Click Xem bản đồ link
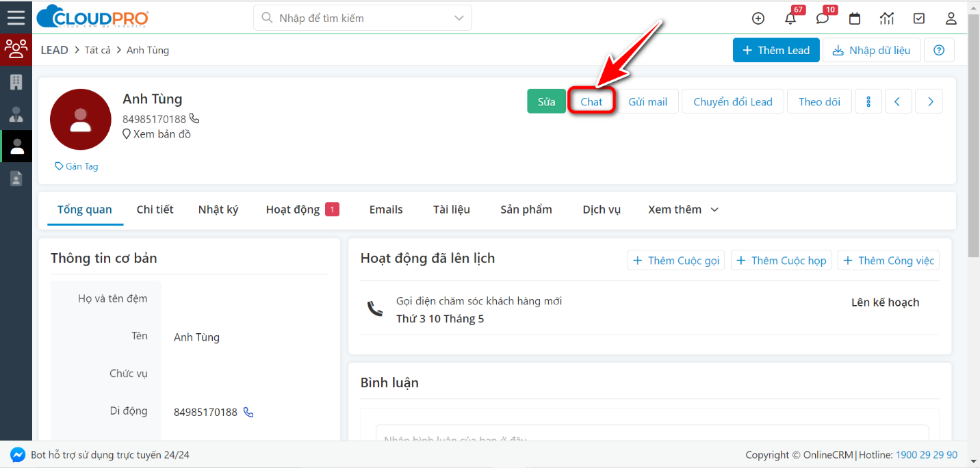 click(163, 133)
